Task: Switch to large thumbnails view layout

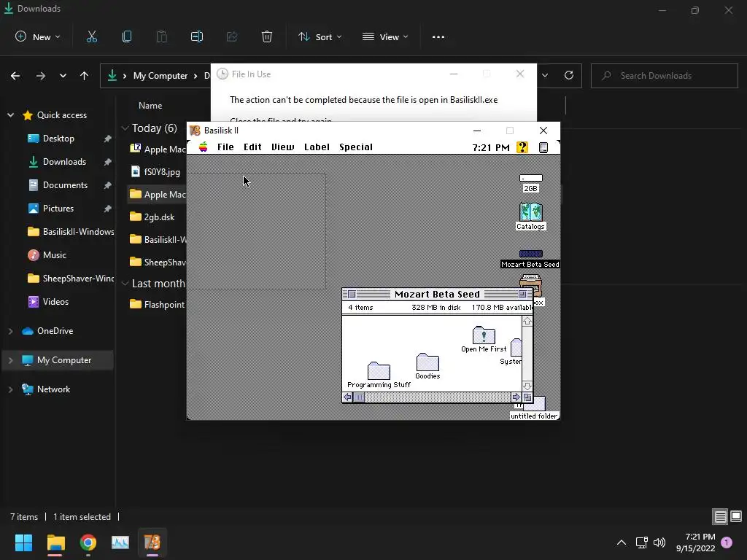Action: click(736, 516)
